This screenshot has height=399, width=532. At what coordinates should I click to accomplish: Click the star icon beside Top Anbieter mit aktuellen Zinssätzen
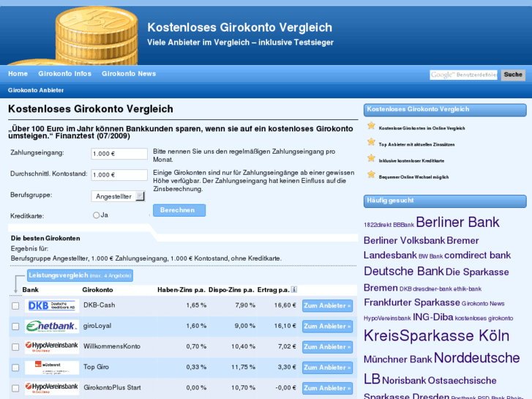coord(371,142)
